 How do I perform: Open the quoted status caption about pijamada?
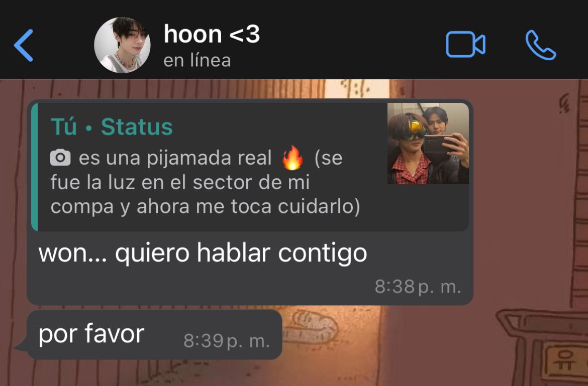tap(205, 182)
